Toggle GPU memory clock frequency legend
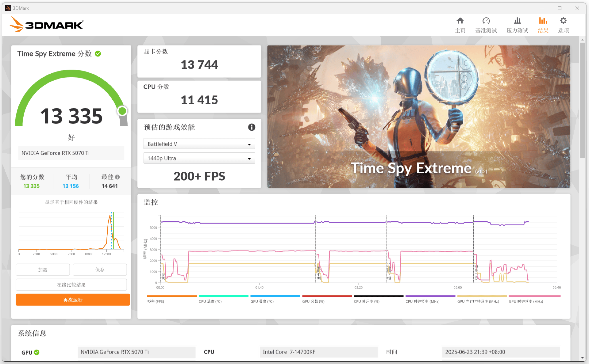Screen dimensions: 589x364 pyautogui.click(x=482, y=299)
